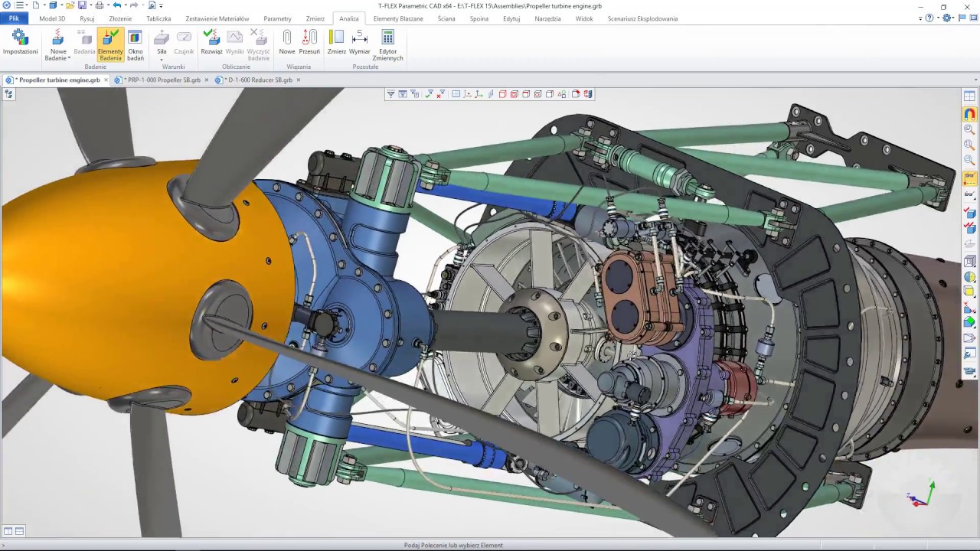Expand the Siła dropdown arrow
The height and width of the screenshot is (551, 980).
(x=162, y=59)
